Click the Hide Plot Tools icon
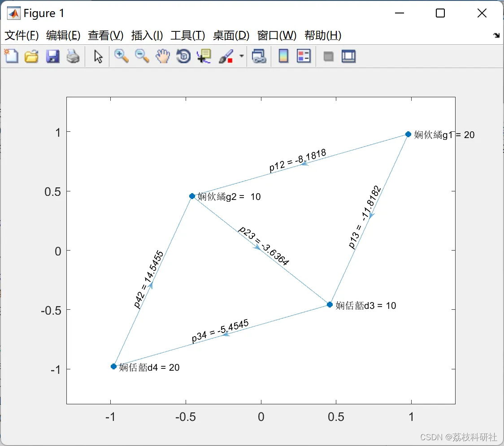The height and width of the screenshot is (446, 504). coord(328,57)
